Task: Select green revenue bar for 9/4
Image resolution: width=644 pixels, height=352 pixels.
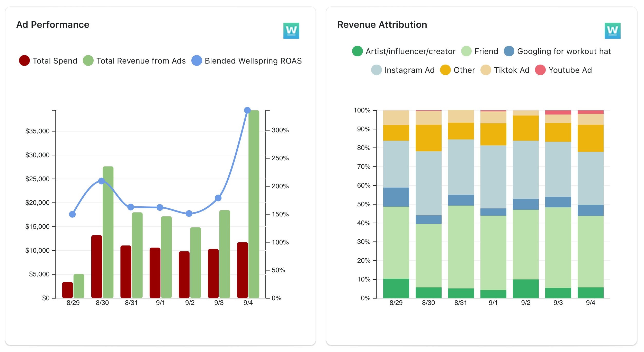Action: (x=254, y=206)
